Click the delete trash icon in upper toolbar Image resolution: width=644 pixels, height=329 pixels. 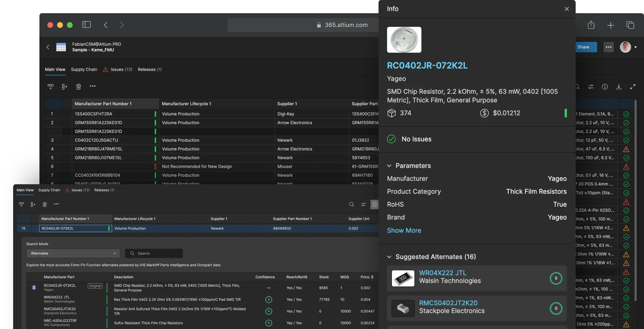pos(79,87)
